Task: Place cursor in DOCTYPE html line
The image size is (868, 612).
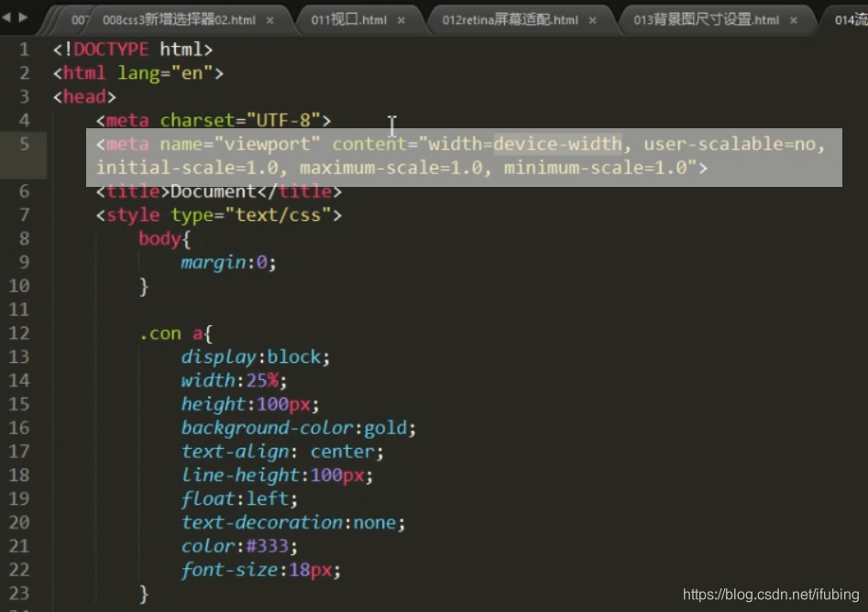Action: tap(133, 49)
